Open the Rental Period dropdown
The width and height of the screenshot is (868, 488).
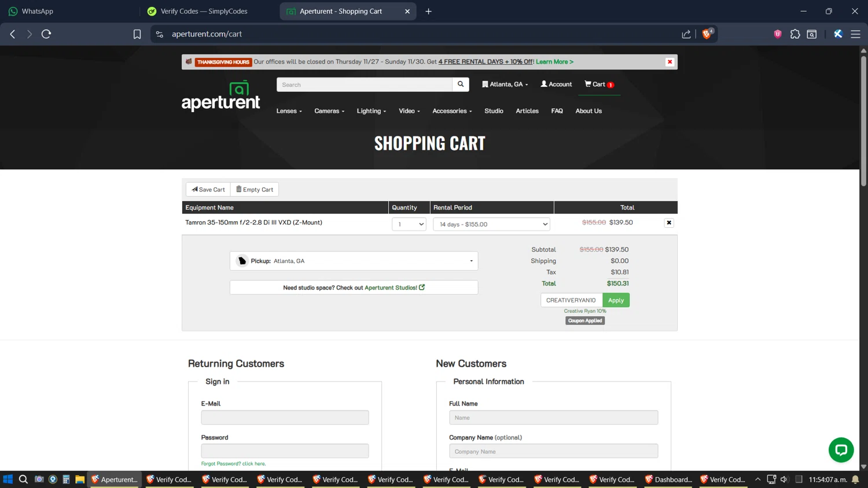click(491, 224)
